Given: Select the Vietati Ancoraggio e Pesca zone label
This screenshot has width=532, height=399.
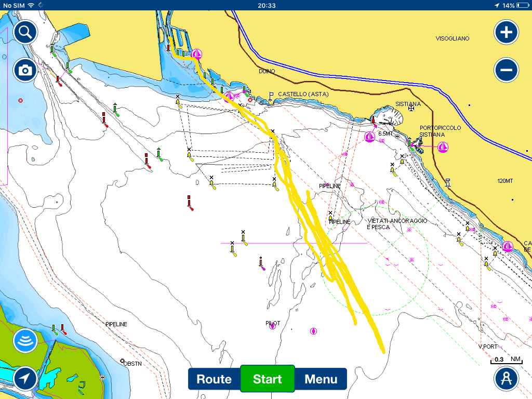Looking at the screenshot, I should pyautogui.click(x=397, y=224).
